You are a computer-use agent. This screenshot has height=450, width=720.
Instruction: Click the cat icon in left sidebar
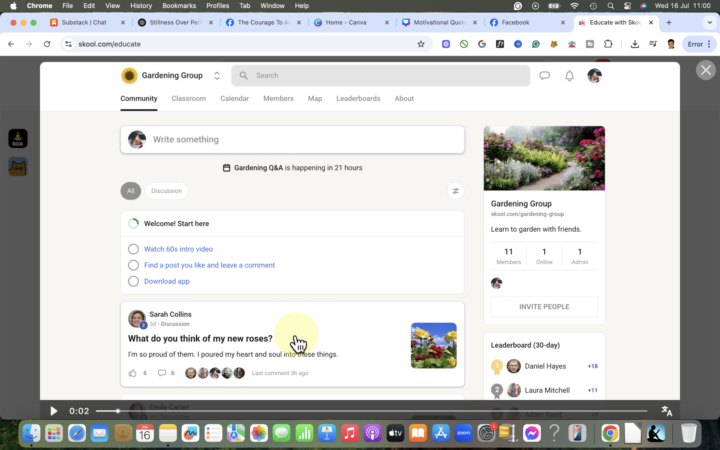(x=18, y=167)
